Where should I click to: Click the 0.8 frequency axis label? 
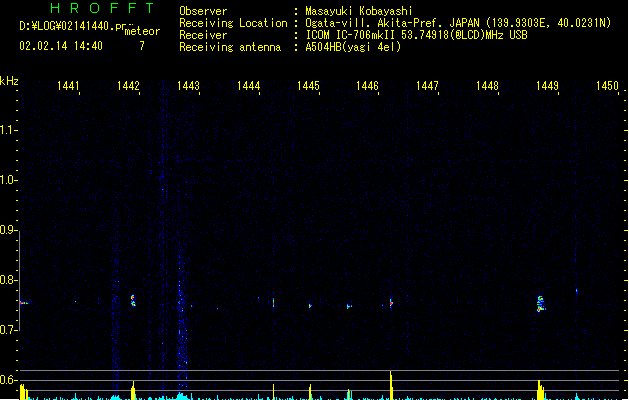[x=8, y=280]
